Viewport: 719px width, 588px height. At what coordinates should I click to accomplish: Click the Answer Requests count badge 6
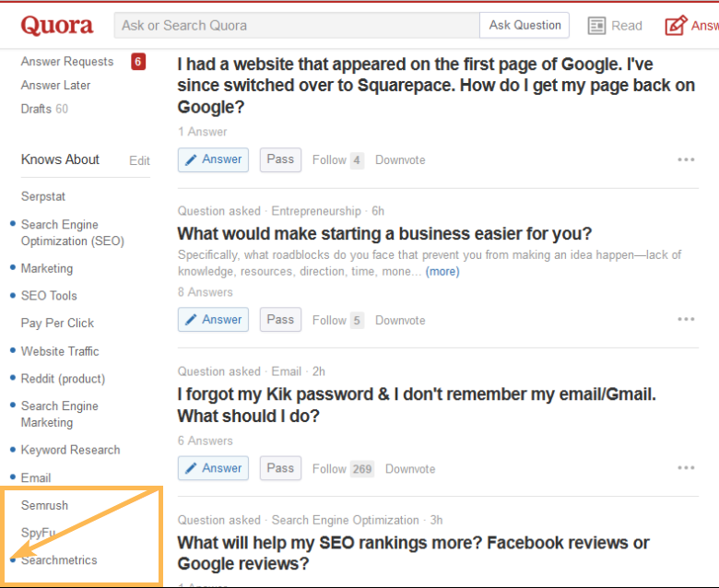[x=138, y=62]
